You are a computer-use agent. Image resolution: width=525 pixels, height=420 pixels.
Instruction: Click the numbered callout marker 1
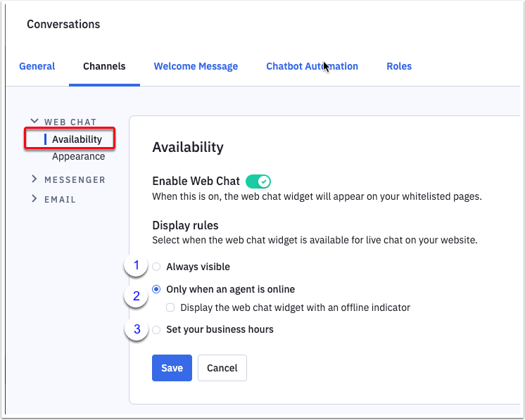click(x=137, y=266)
